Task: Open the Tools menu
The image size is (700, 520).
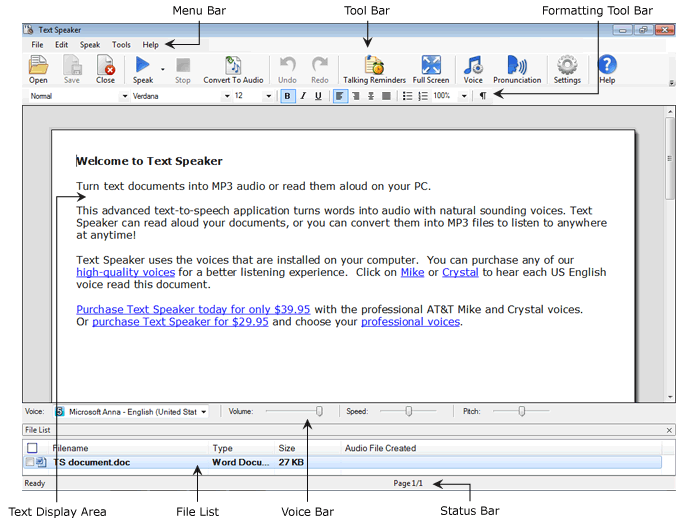Action: pos(121,45)
